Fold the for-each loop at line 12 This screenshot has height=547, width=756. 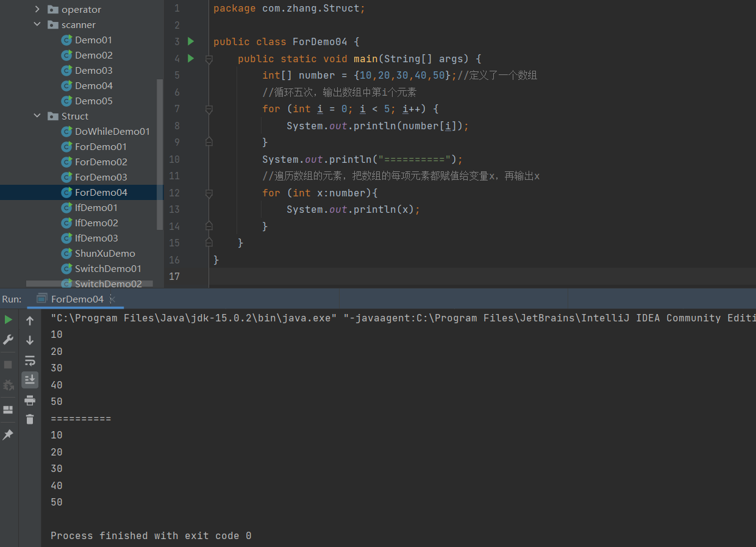point(209,193)
